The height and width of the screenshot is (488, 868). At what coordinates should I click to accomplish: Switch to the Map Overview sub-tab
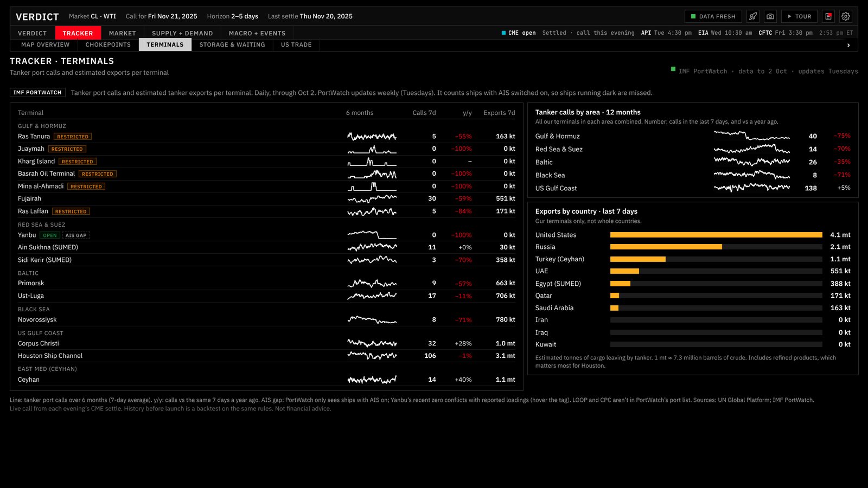tap(46, 45)
